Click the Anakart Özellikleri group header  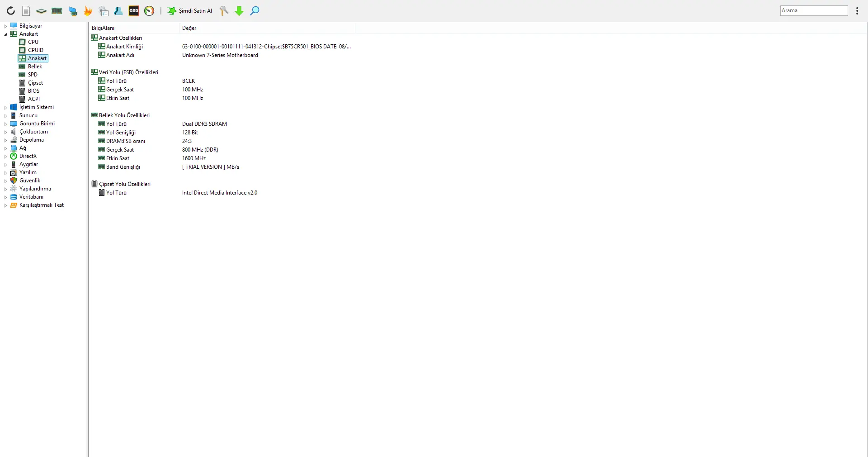click(120, 38)
